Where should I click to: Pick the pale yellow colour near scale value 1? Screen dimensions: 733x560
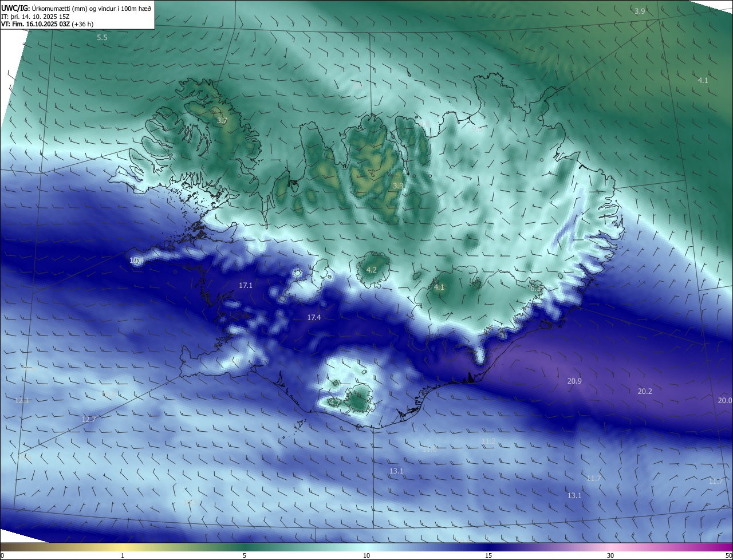click(x=123, y=547)
